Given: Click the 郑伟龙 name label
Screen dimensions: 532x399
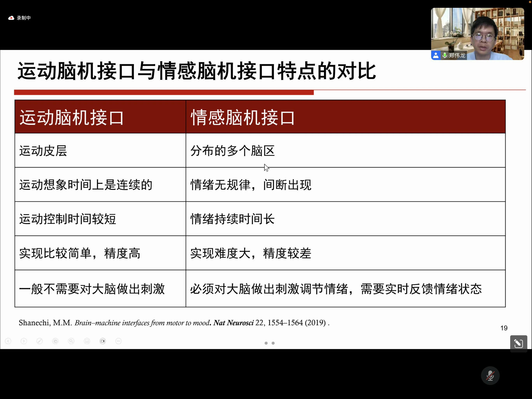Looking at the screenshot, I should 457,56.
